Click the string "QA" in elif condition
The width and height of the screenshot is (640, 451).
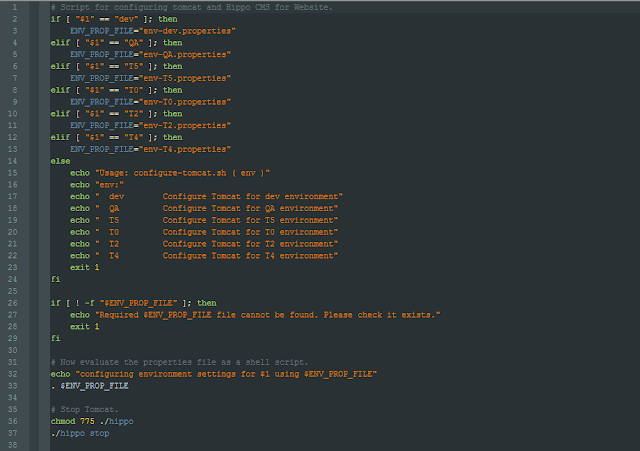point(133,42)
